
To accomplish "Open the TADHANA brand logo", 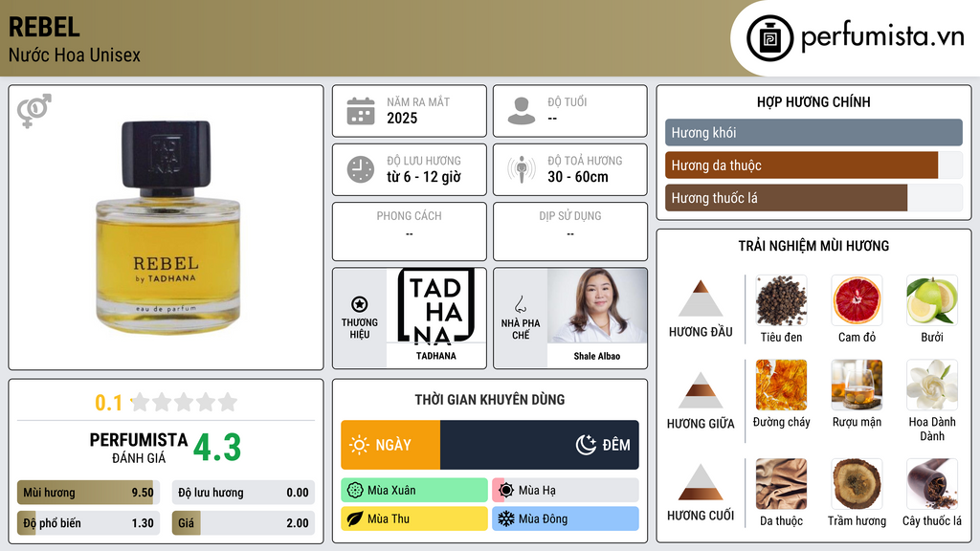I will click(436, 306).
